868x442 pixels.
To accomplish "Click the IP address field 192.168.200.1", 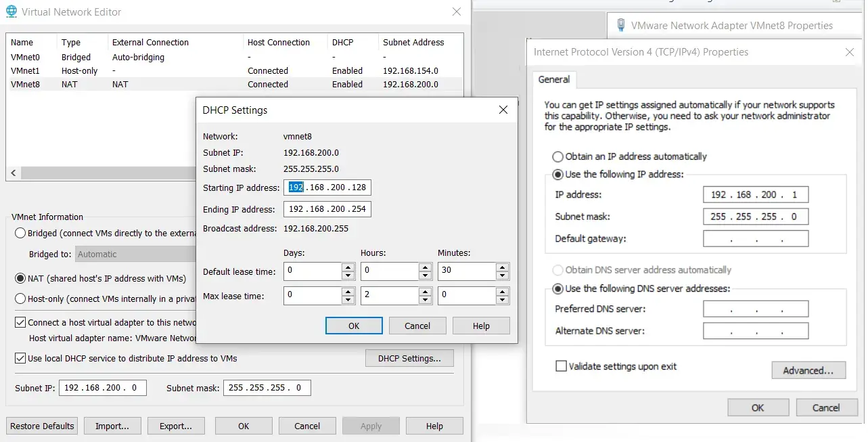I will click(756, 194).
